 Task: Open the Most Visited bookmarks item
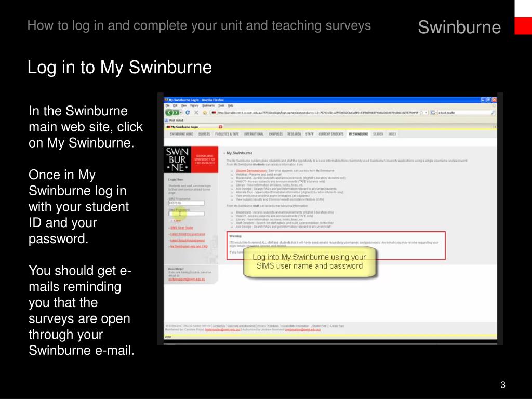[x=175, y=120]
